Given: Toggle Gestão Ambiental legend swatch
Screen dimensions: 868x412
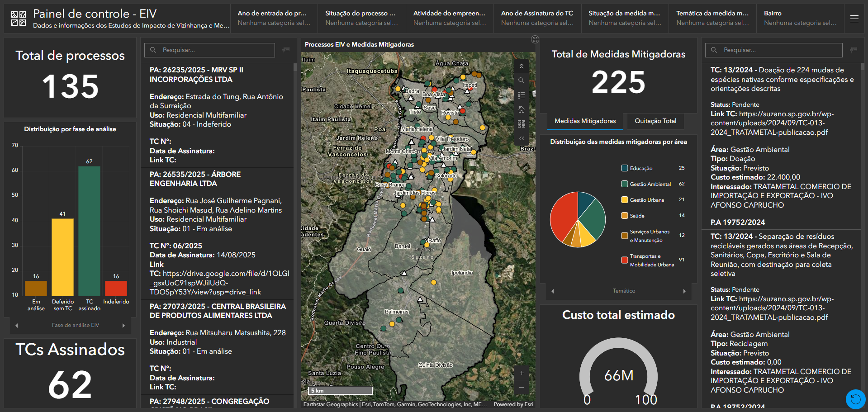Looking at the screenshot, I should pyautogui.click(x=625, y=184).
